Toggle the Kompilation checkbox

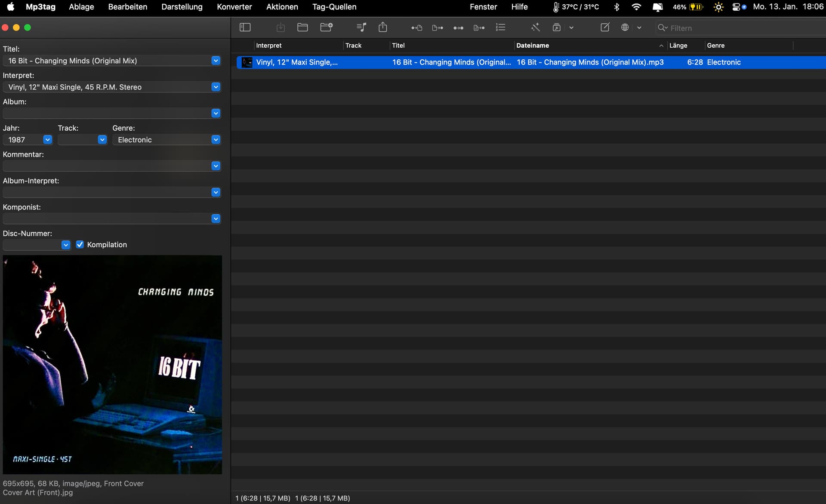point(80,244)
